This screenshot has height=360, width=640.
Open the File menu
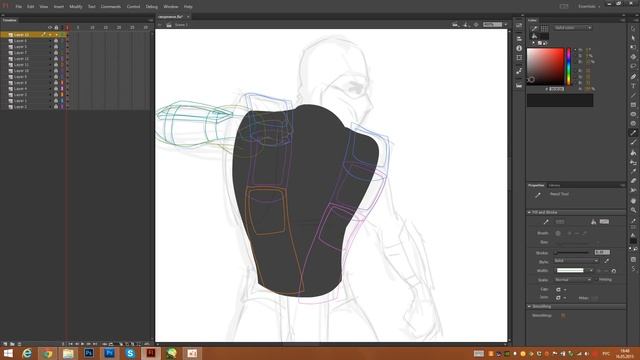click(19, 7)
